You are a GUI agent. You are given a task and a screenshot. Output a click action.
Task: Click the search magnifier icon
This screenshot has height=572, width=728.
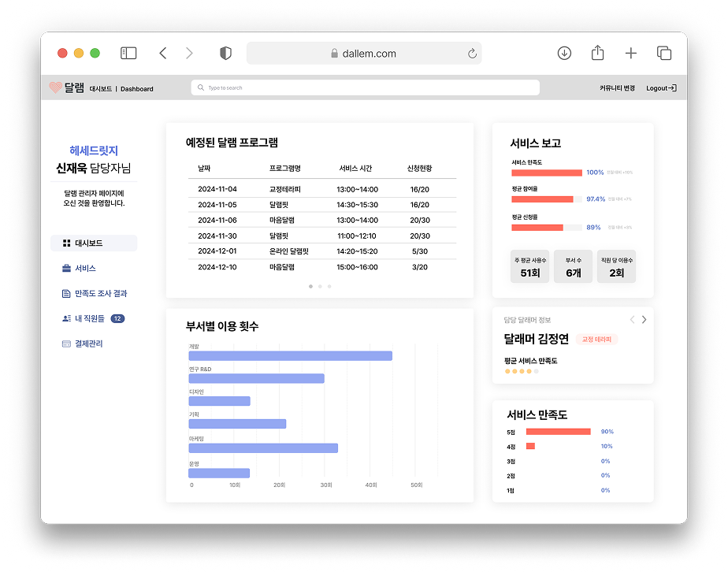tap(201, 87)
